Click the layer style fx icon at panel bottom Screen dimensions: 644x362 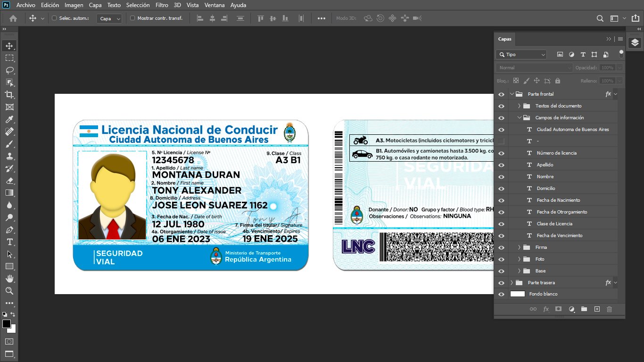tap(546, 309)
